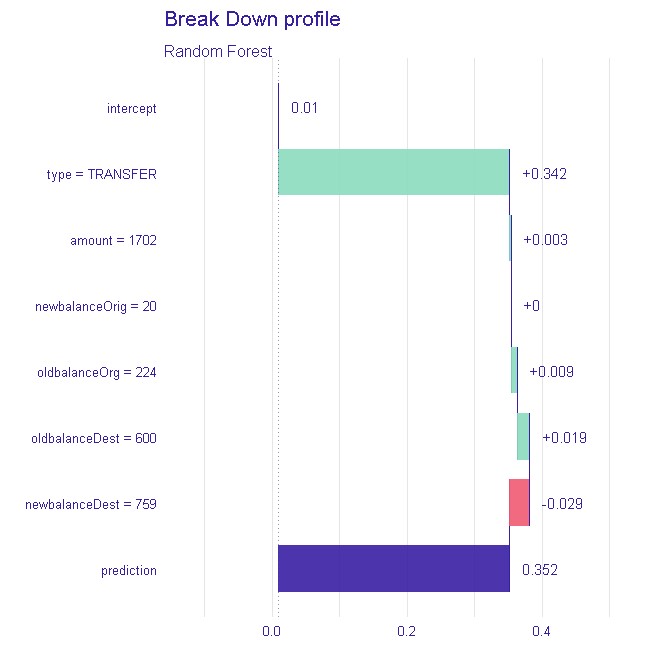The height and width of the screenshot is (664, 664).
Task: Click the type = TRANSFER axis label
Action: [x=102, y=174]
